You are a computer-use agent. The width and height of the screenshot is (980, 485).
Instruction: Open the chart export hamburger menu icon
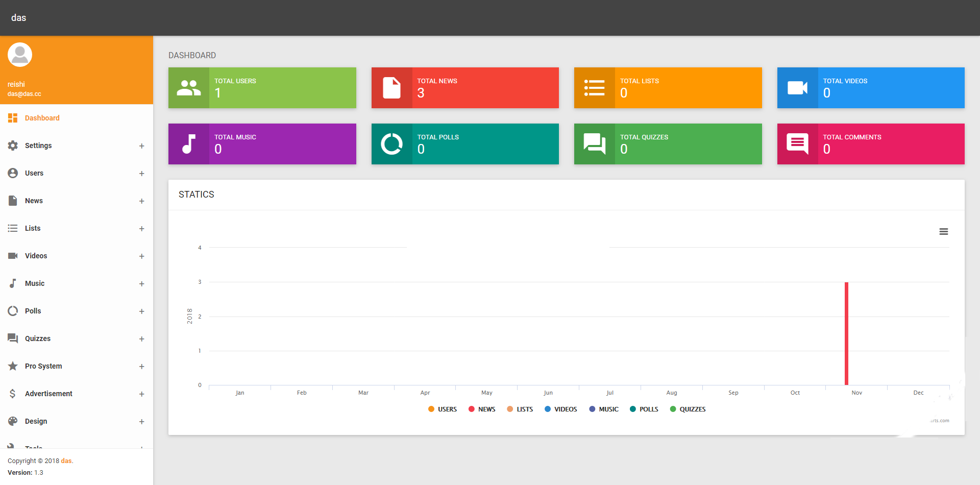[944, 231]
